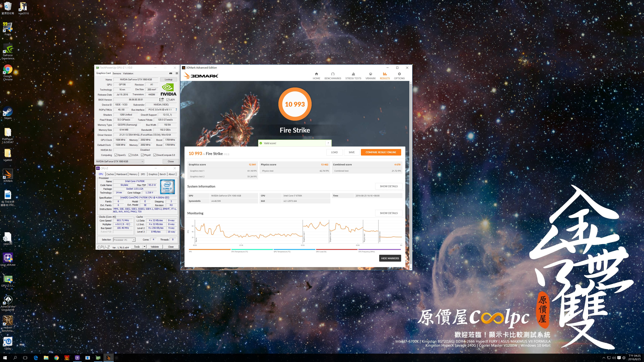Open GeForce Experience desktop shortcut
644x362 pixels.
(x=8, y=52)
